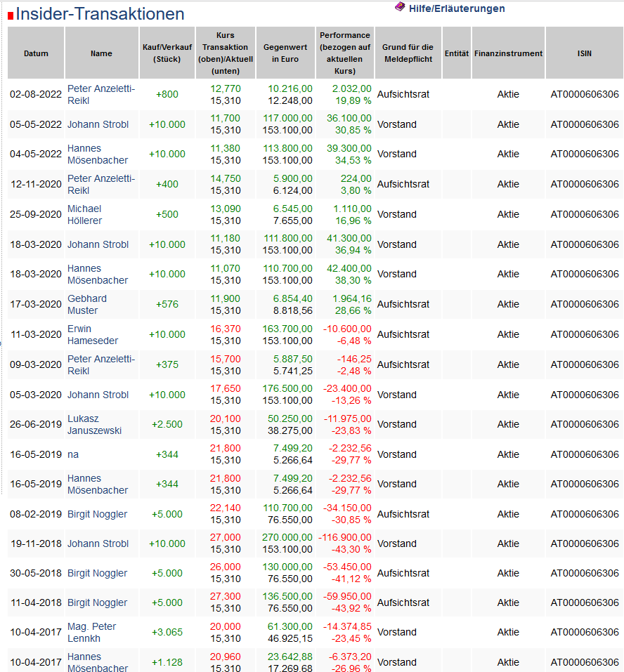Image resolution: width=624 pixels, height=672 pixels.
Task: Click the ISIN column header
Action: pos(584,53)
